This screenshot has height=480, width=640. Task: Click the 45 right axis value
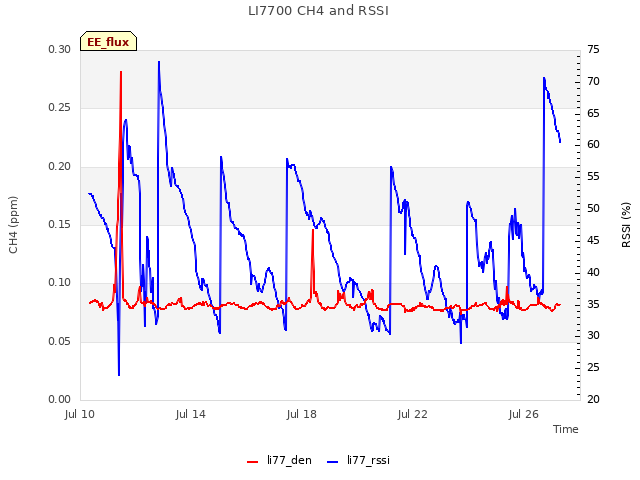[x=593, y=240]
